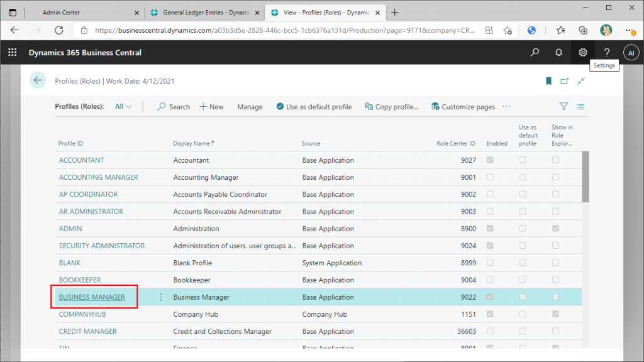Add this page to browser favorites

coord(508,30)
